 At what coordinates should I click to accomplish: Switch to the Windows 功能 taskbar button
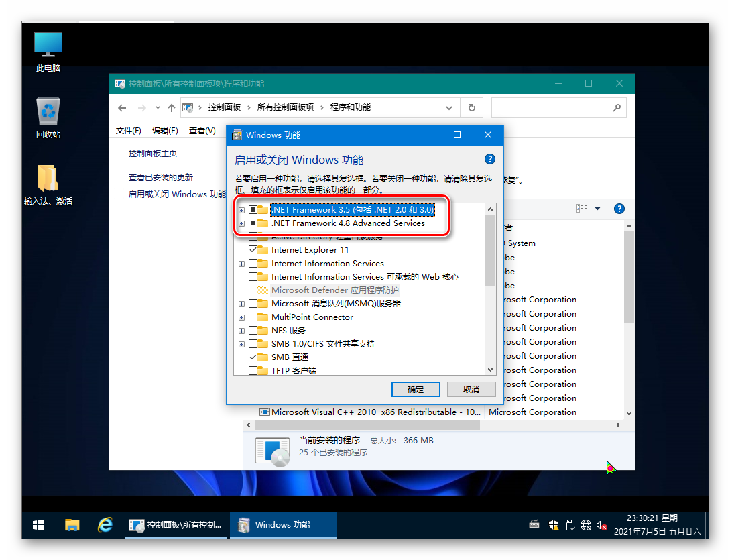[x=283, y=525]
